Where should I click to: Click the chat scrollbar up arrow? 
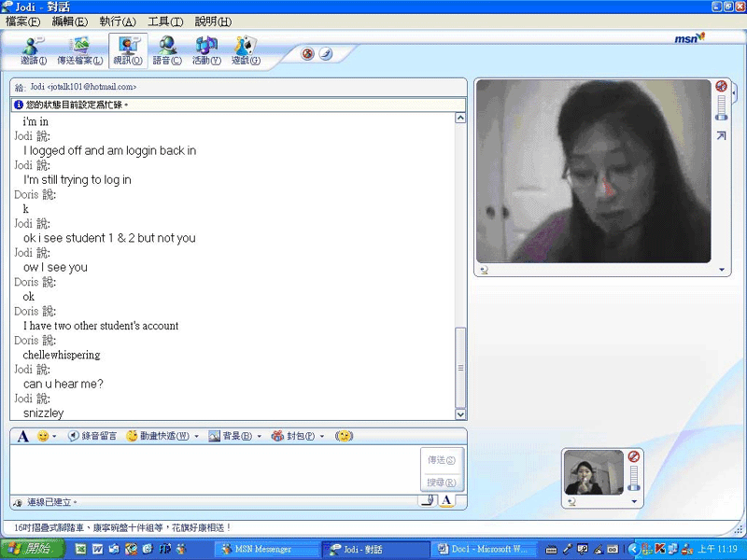pos(460,118)
